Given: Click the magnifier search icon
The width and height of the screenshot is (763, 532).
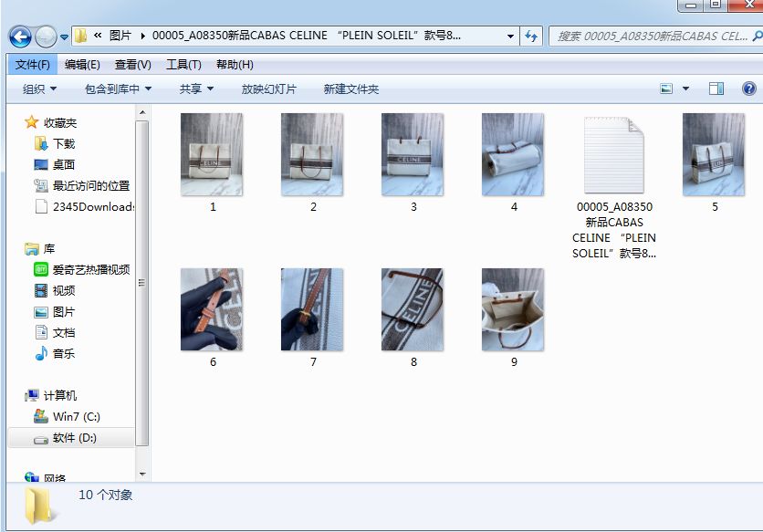Looking at the screenshot, I should (x=758, y=36).
